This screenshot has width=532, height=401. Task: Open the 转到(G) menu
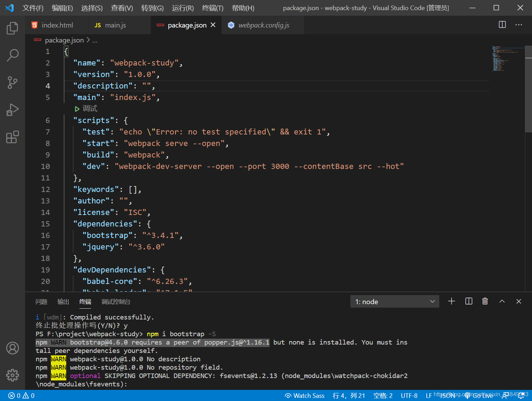point(152,8)
